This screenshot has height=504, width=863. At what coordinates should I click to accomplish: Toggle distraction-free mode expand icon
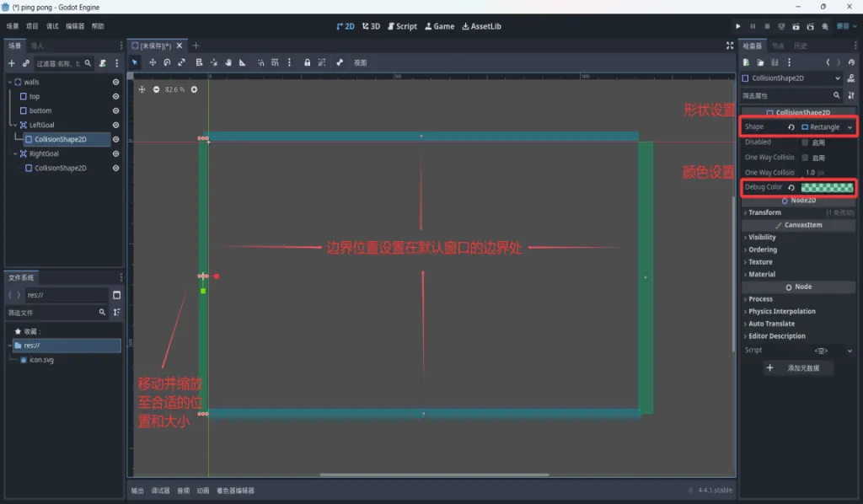pos(729,46)
